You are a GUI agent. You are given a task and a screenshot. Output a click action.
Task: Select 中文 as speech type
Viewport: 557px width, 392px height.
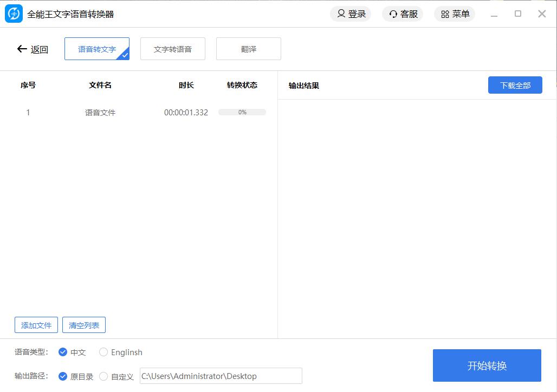(63, 352)
